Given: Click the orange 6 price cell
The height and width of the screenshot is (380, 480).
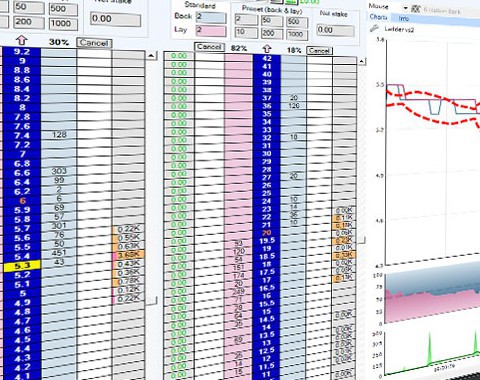Looking at the screenshot, I should (x=22, y=201).
